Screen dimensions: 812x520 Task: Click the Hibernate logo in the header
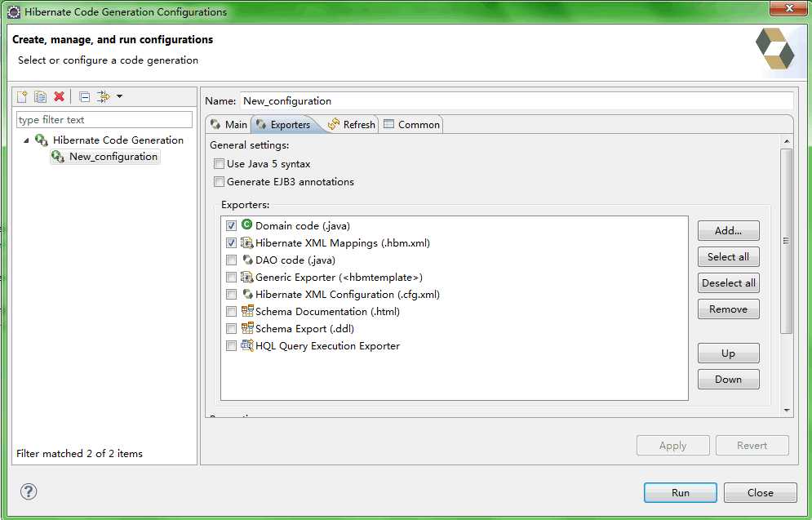[x=774, y=49]
